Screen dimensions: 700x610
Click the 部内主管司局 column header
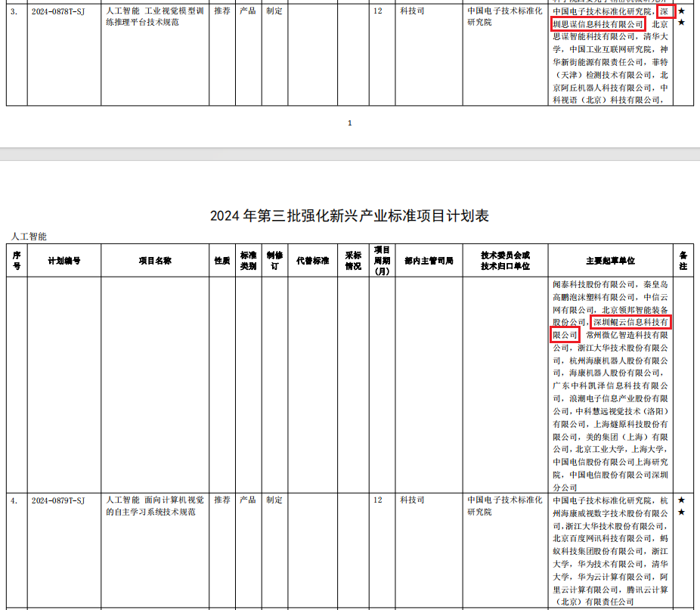coord(429,261)
